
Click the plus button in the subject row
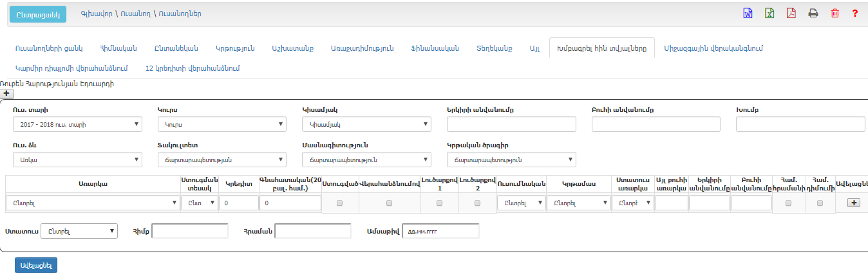coord(854,203)
